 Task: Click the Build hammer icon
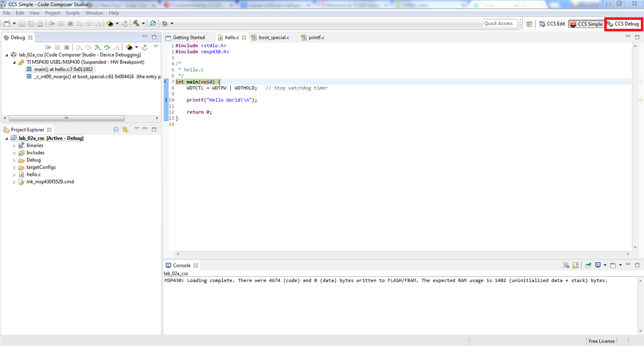[x=136, y=24]
